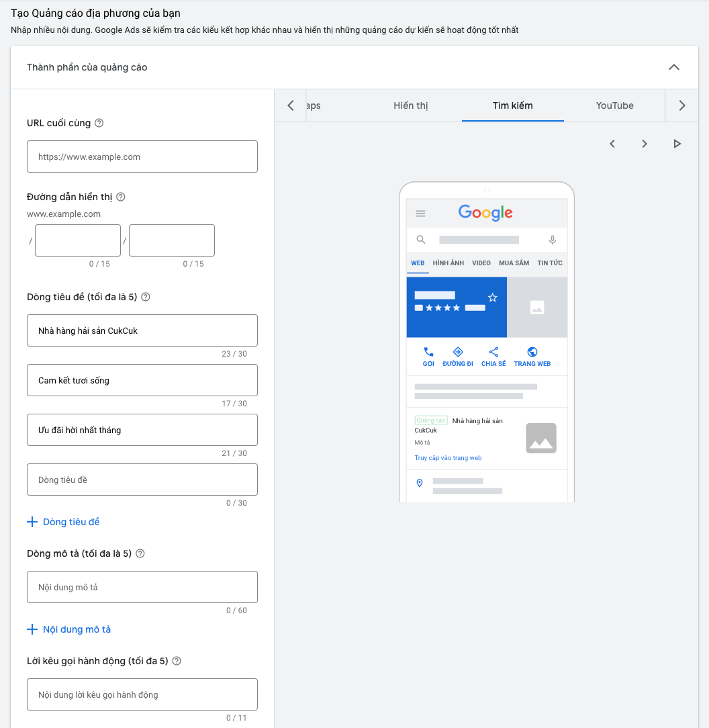The width and height of the screenshot is (709, 728).
Task: Open help icon for Dòng tiêu đề
Action: [146, 297]
